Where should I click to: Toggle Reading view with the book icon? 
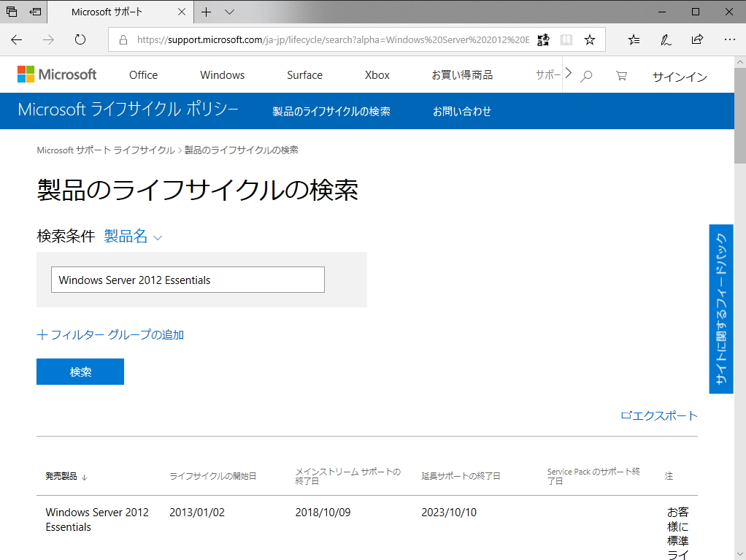coord(566,39)
